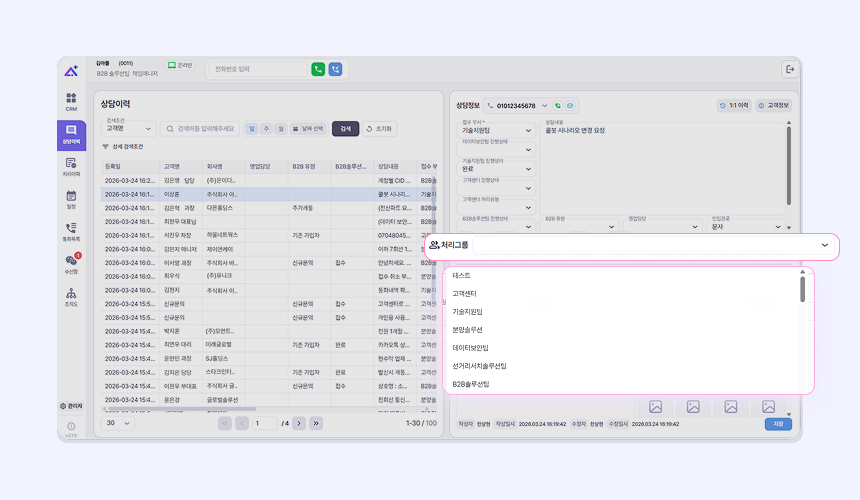Choose 기술지원팀 from 처리그룹 list

[x=623, y=312]
